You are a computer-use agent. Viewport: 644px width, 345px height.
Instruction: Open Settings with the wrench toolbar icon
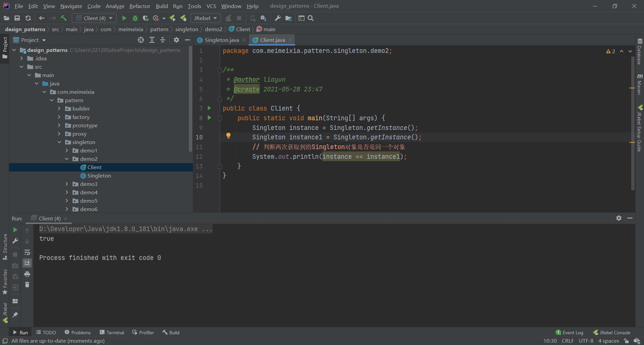click(278, 18)
